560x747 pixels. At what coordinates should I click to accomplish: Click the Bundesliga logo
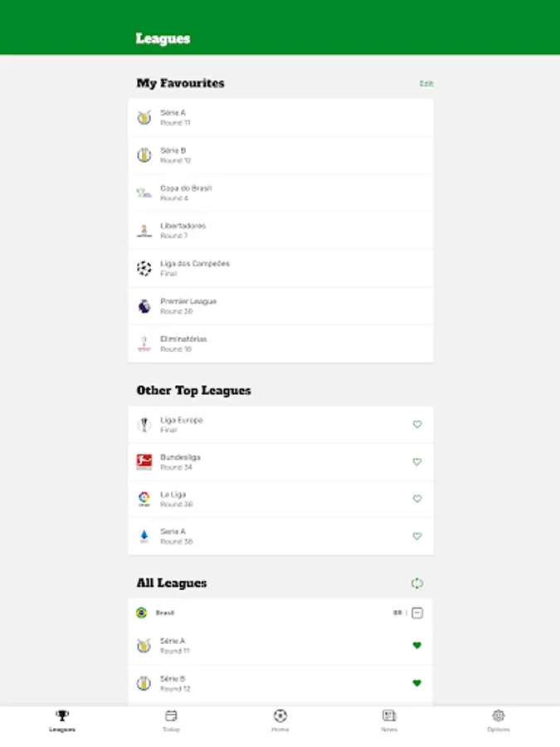(144, 461)
